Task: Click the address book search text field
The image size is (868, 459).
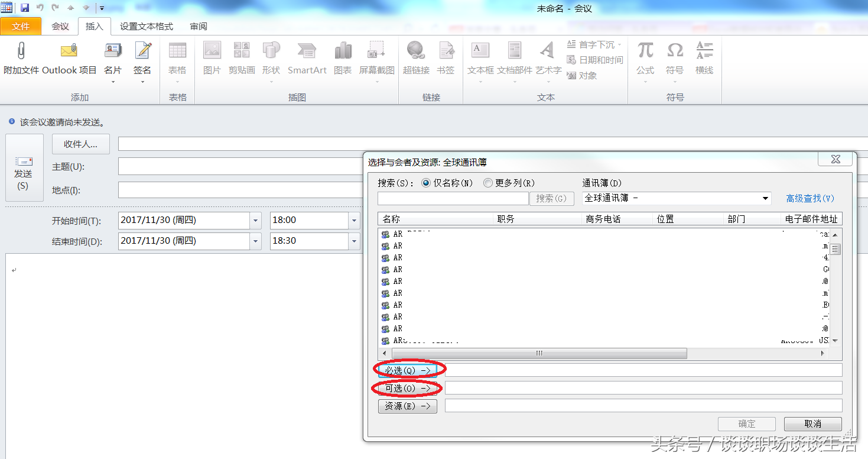Action: coord(453,198)
